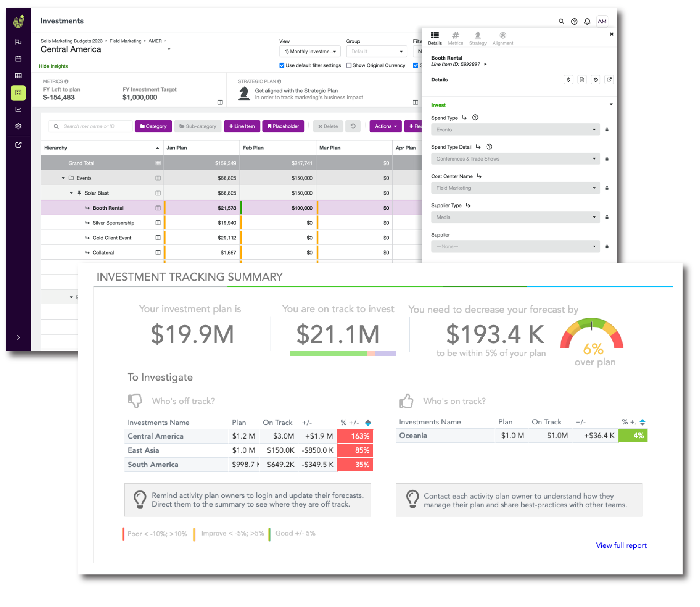Open the line chart icon in sidebar
Viewport: 700px width, 607px height.
click(x=19, y=109)
